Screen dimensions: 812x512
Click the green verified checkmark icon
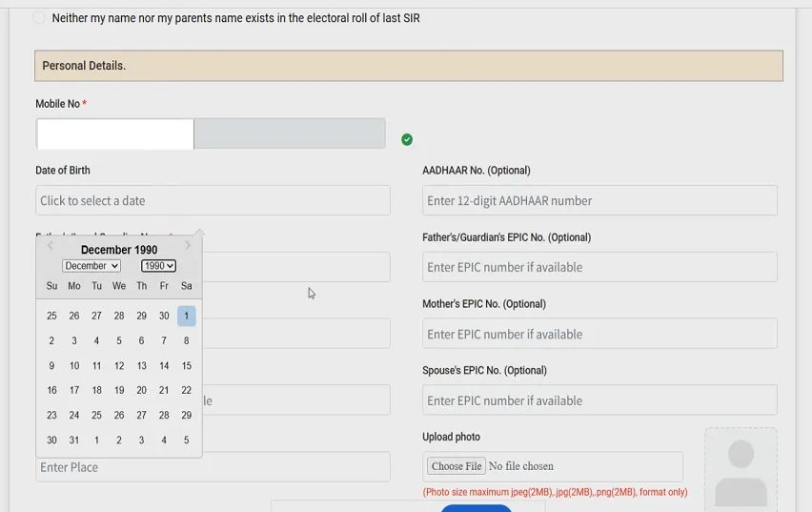[x=407, y=139]
